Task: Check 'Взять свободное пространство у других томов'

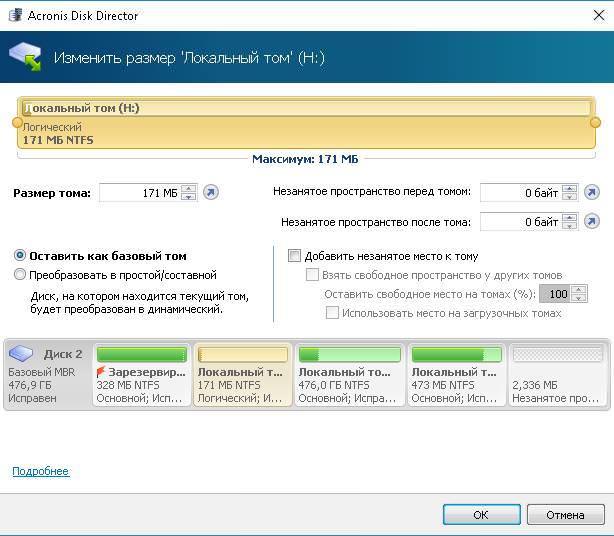Action: coord(312,275)
